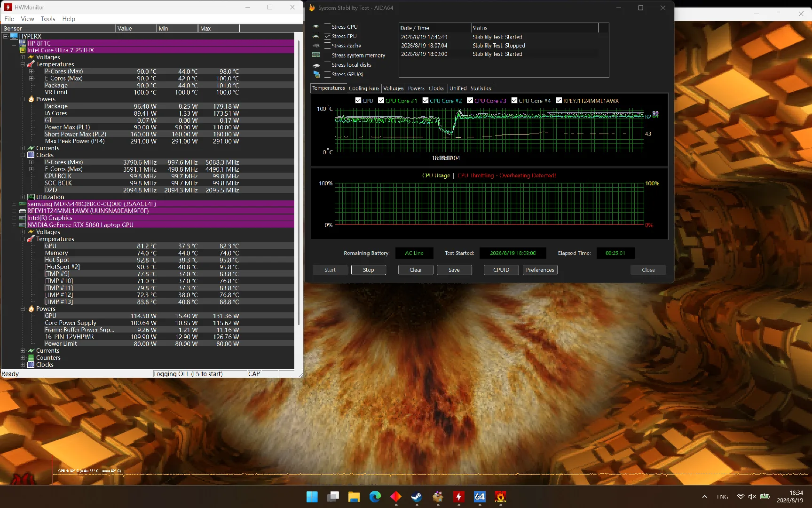Viewport: 812px width, 508px height.
Task: Open the File menu in HWMonitor
Action: click(x=9, y=19)
